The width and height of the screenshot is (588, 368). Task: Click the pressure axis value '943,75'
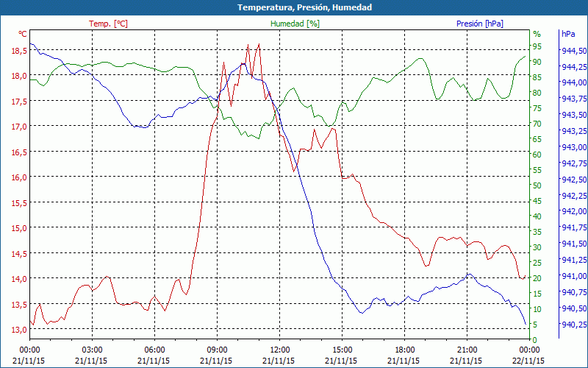tap(574, 99)
